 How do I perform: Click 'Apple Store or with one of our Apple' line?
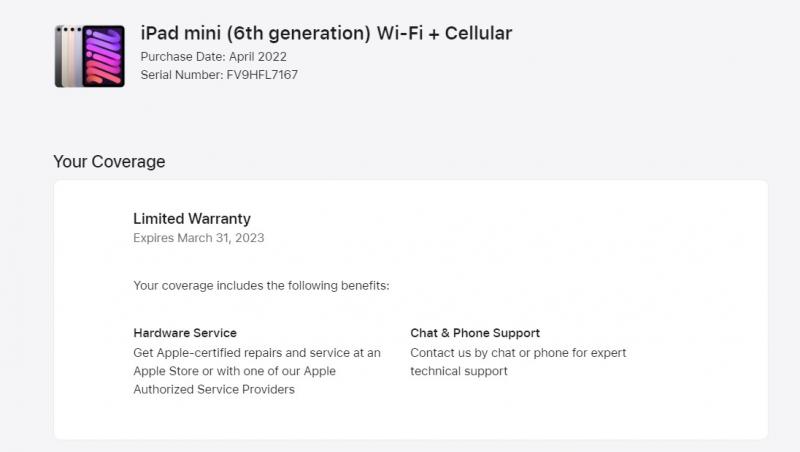tap(234, 371)
